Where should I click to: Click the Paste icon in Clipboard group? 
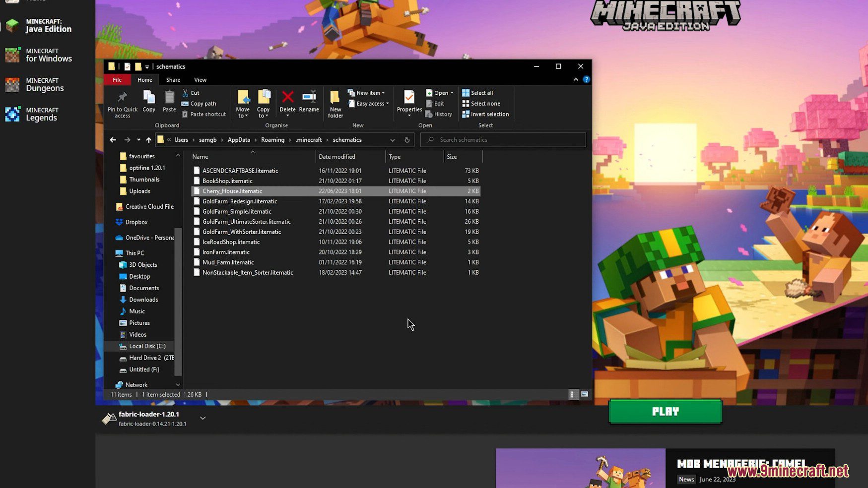[169, 101]
